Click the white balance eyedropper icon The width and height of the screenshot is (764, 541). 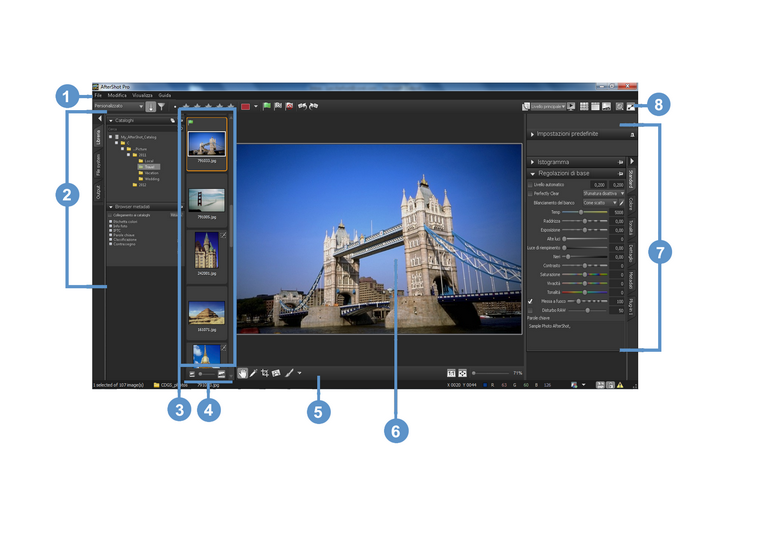(x=620, y=203)
